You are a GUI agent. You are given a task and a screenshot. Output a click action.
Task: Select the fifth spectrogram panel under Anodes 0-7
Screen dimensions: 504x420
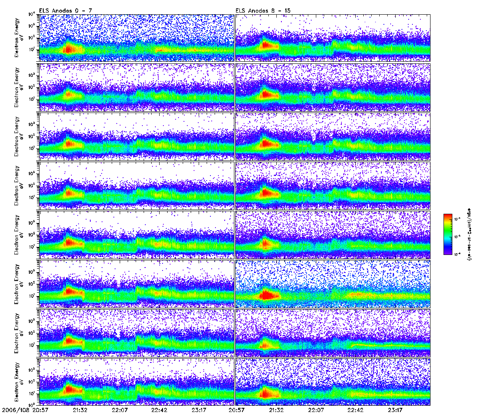tap(136, 234)
